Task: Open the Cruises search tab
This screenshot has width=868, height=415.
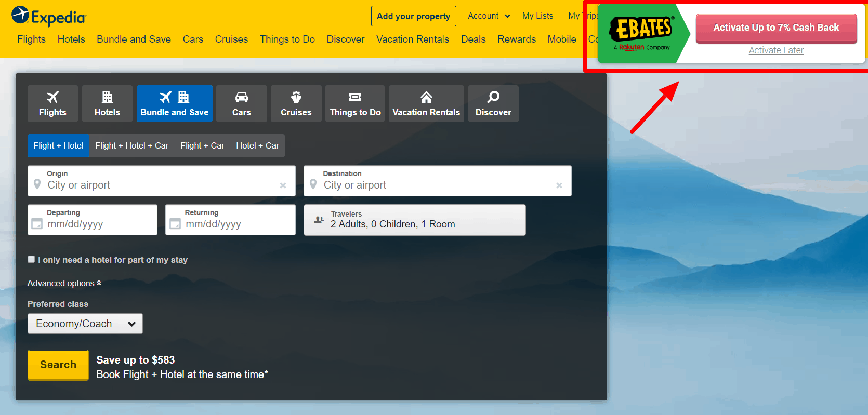Action: pos(296,103)
